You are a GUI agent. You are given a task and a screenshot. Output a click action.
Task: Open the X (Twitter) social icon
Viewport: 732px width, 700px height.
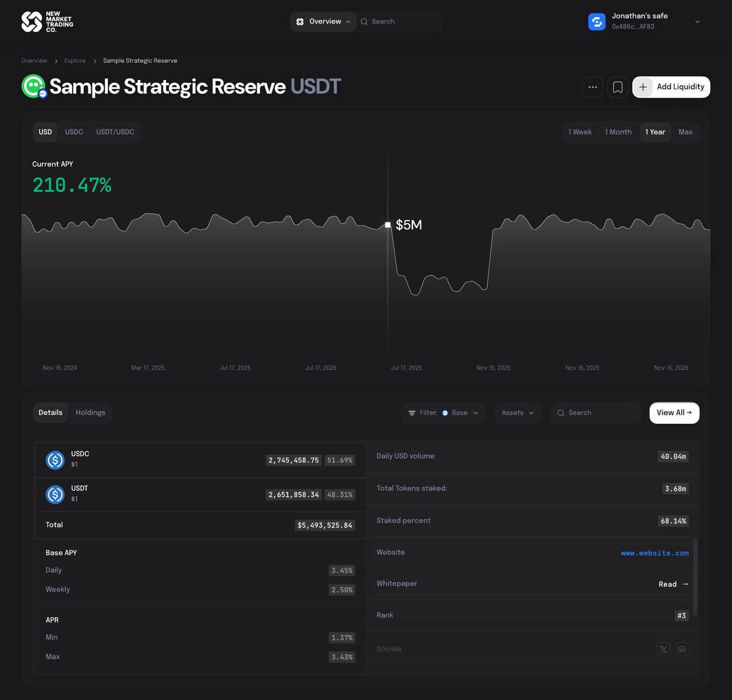663,649
